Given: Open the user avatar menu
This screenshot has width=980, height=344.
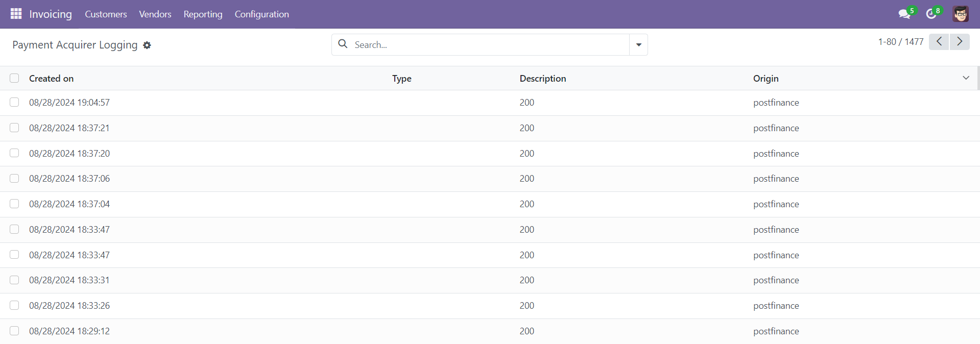Looking at the screenshot, I should click(x=960, y=14).
